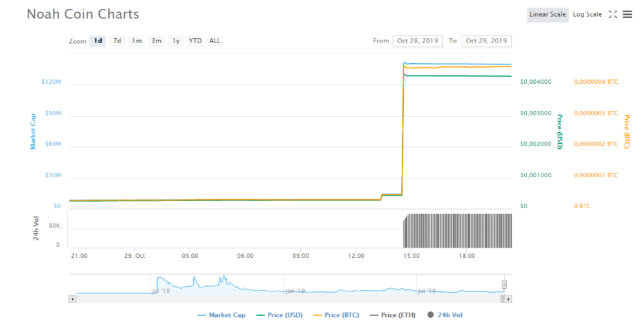Grab the navigator range handle
644x321 pixels.
click(x=504, y=284)
